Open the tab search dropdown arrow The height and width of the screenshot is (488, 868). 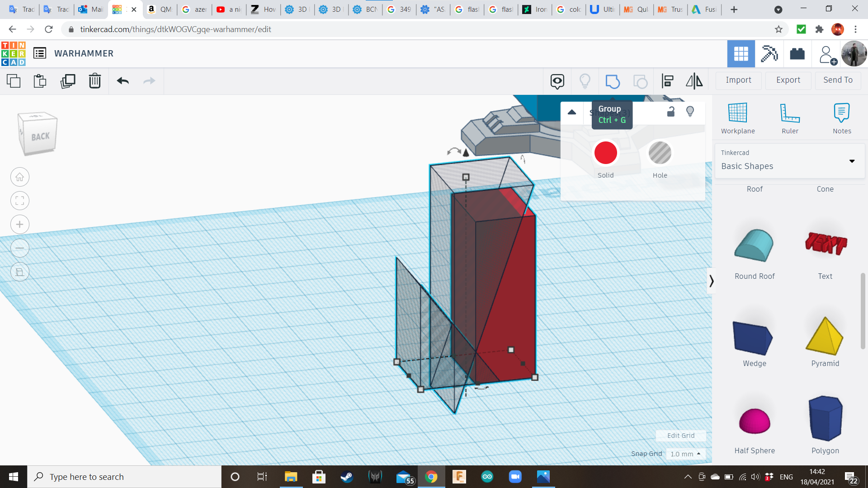click(x=778, y=9)
